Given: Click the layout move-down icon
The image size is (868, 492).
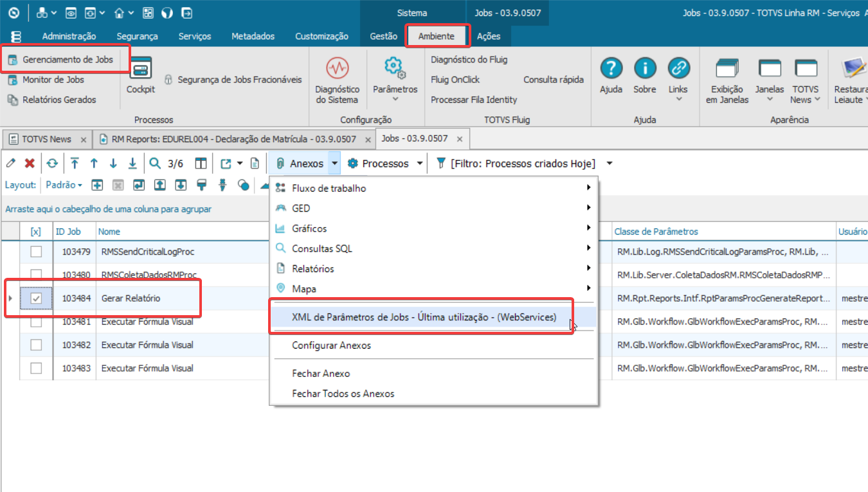Looking at the screenshot, I should pyautogui.click(x=181, y=185).
